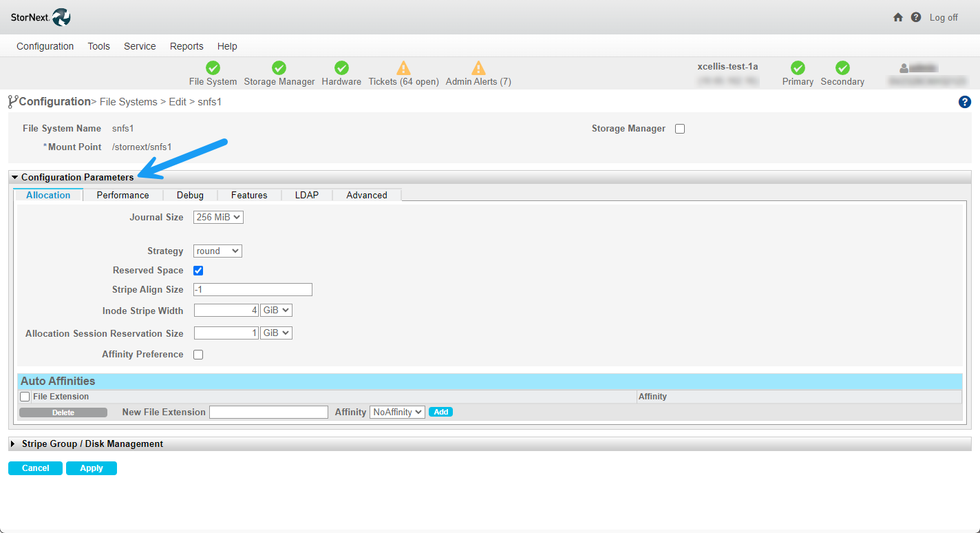Click the Auto Affinities heading
Image resolution: width=980 pixels, height=533 pixels.
pyautogui.click(x=58, y=381)
